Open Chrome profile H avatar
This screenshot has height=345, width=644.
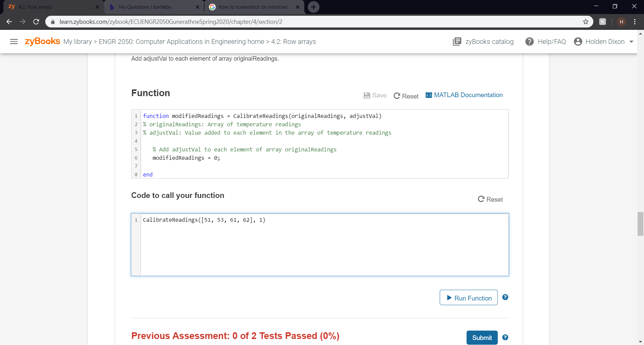(621, 22)
